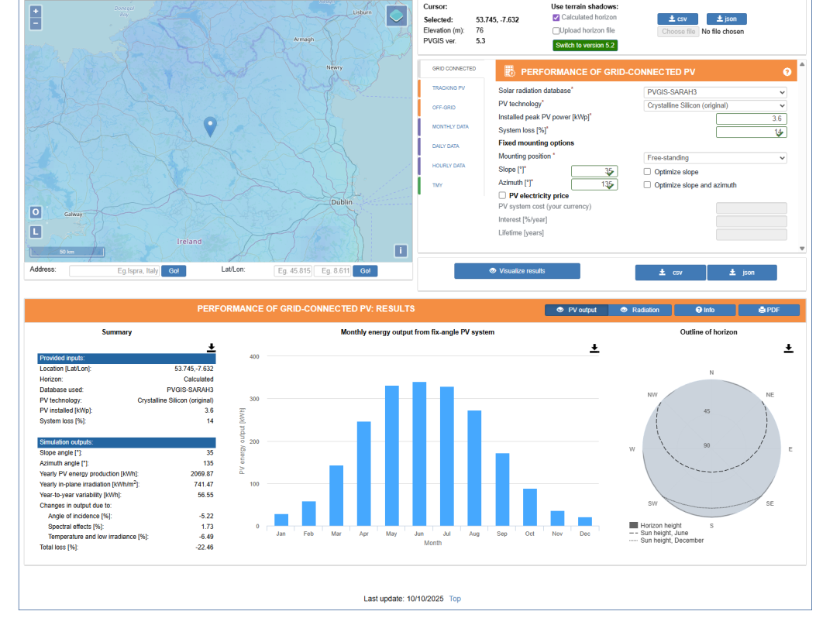The width and height of the screenshot is (840, 625).
Task: Click the 'L' map control button
Action: click(36, 232)
